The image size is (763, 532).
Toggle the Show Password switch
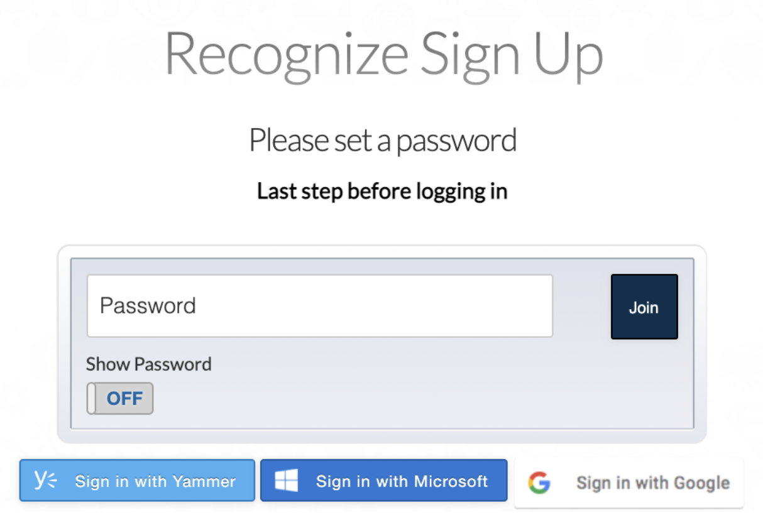click(120, 398)
